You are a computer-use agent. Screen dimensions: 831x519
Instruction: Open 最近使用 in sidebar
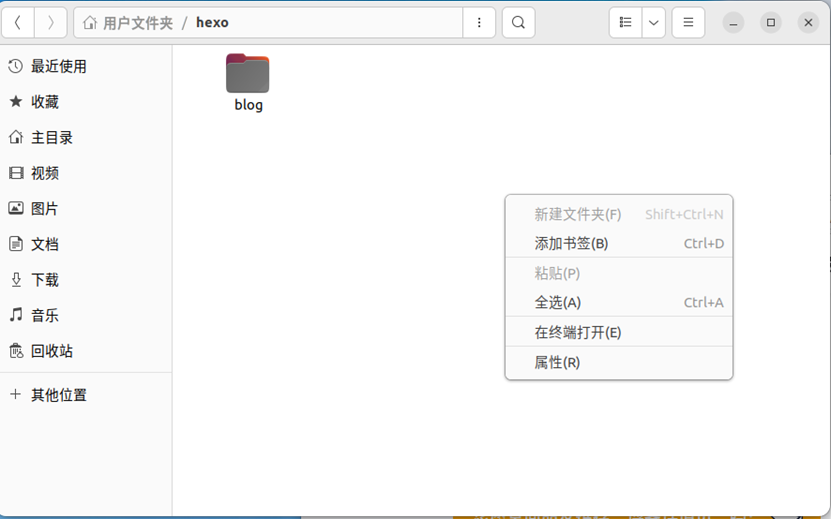coord(58,66)
